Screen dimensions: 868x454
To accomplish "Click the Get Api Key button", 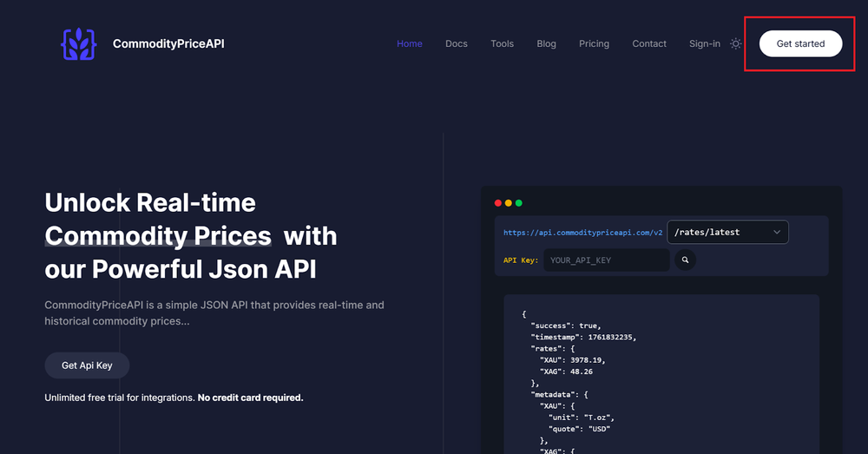I will click(87, 365).
